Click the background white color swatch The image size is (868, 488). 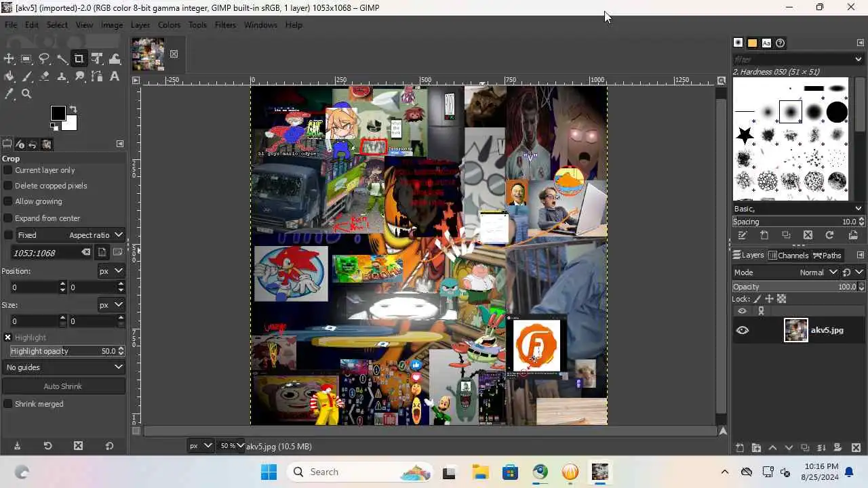pos(71,124)
